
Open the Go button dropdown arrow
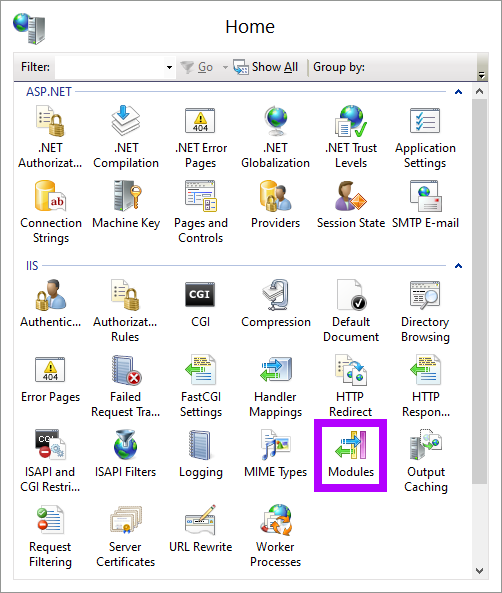(x=225, y=67)
